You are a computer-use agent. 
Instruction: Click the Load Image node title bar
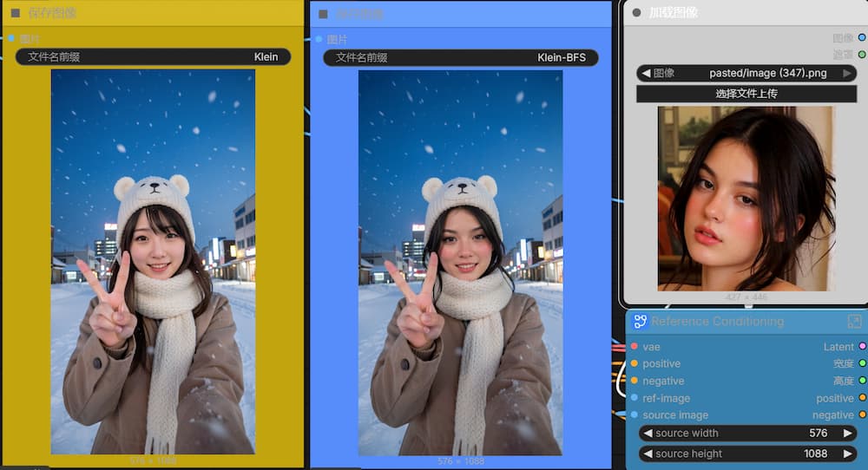pos(738,13)
